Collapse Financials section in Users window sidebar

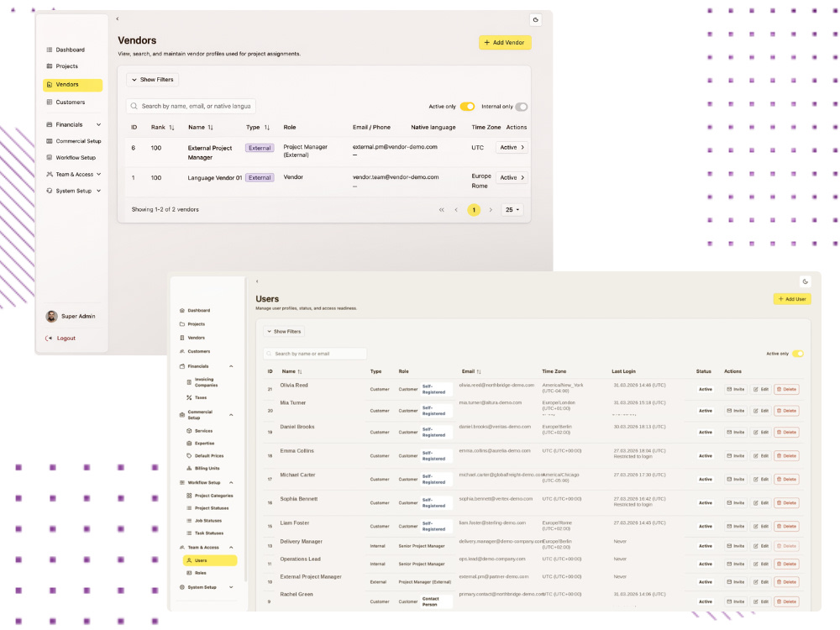(231, 366)
